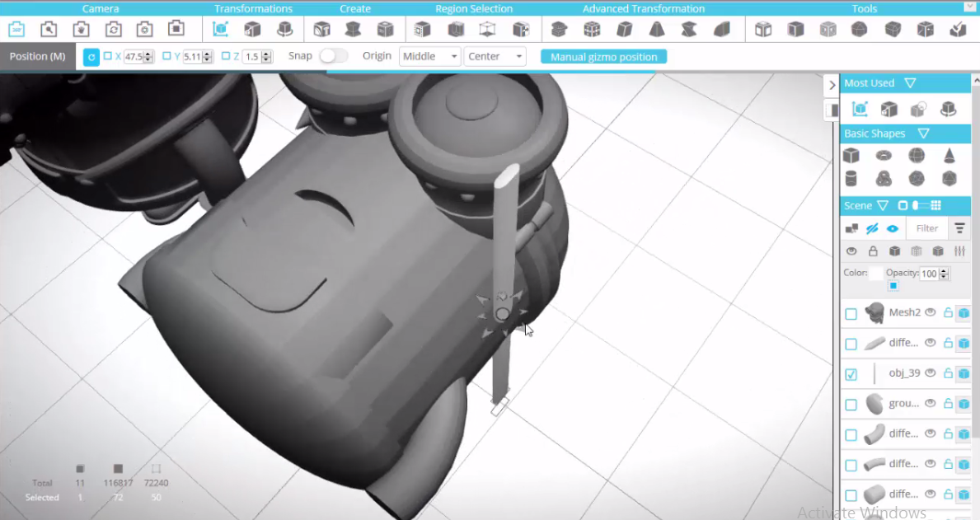Click the Scale icon in Most Used

[889, 109]
